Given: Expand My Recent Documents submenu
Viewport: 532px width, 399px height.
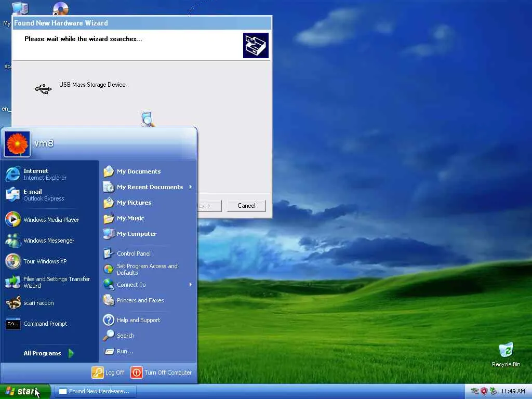Looking at the screenshot, I should [148, 187].
